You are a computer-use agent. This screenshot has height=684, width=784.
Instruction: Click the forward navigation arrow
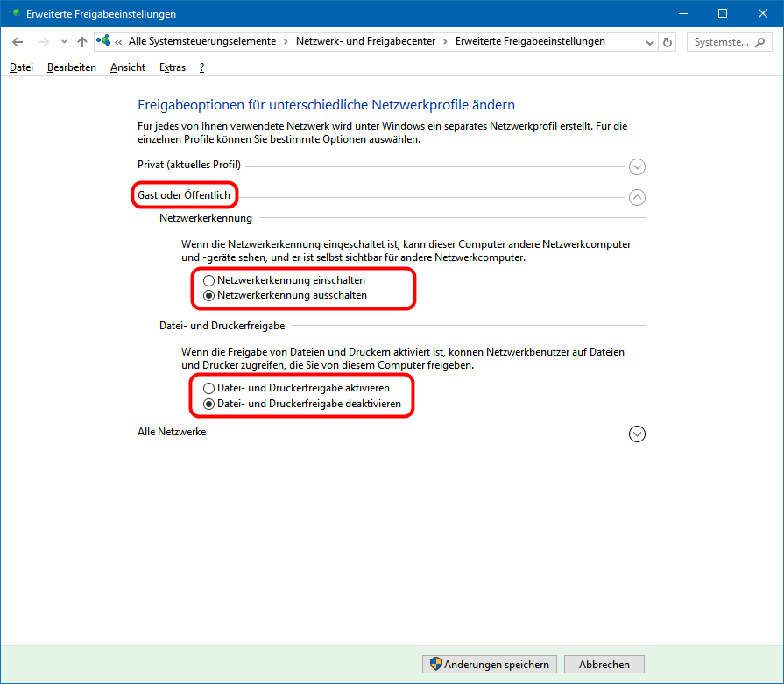pyautogui.click(x=43, y=42)
